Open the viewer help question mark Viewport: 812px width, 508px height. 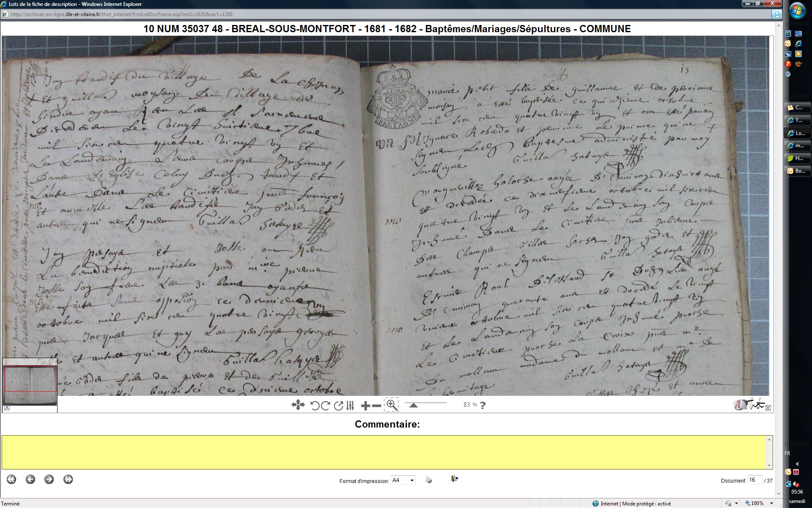tap(483, 405)
